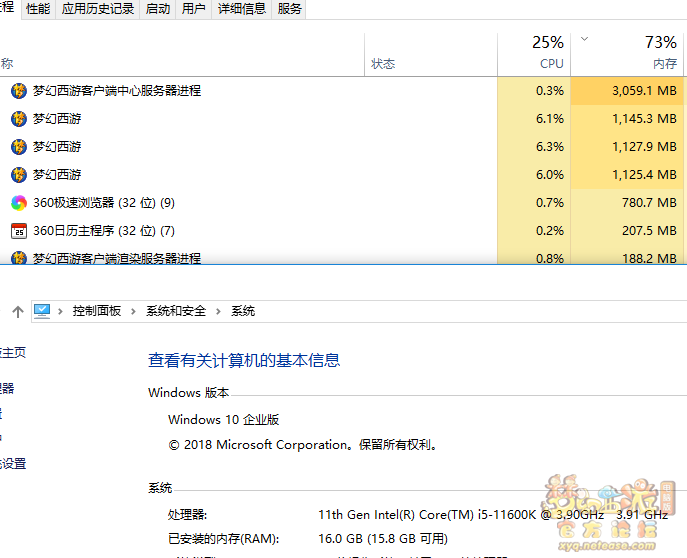Click the 查看有关计算机的基本信息 heading

pos(244,360)
